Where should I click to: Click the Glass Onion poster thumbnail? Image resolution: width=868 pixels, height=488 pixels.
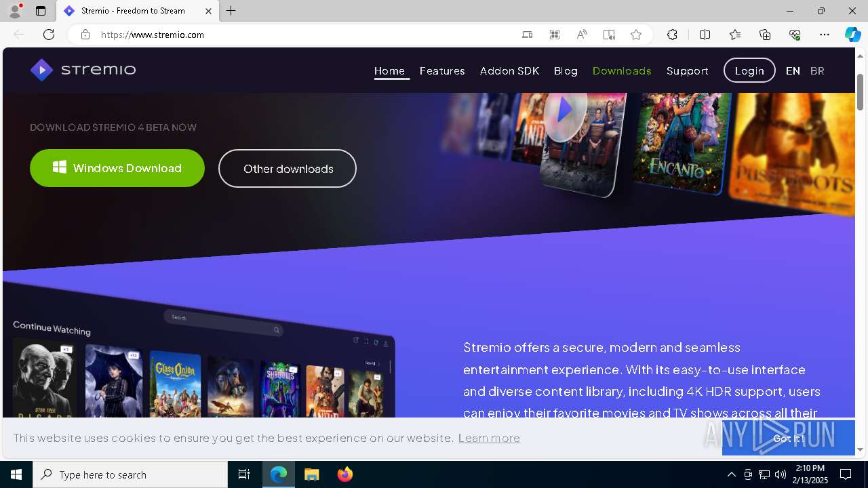click(175, 384)
